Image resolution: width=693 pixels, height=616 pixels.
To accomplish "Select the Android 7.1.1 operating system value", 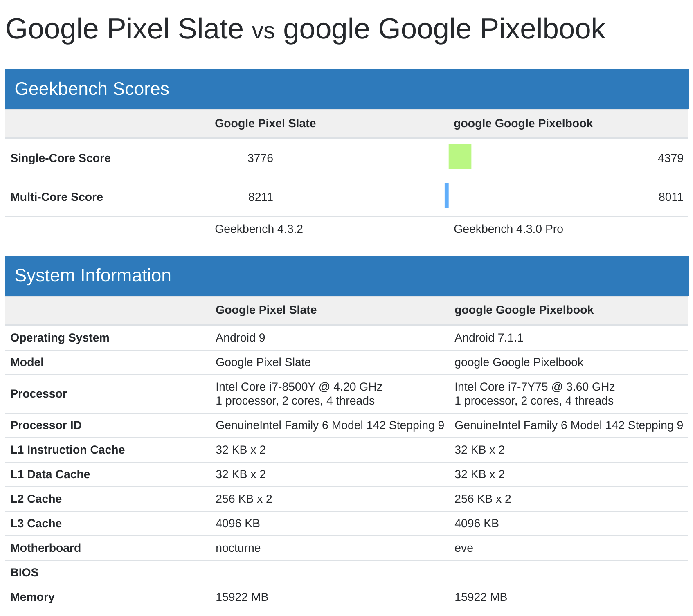I will coord(489,338).
